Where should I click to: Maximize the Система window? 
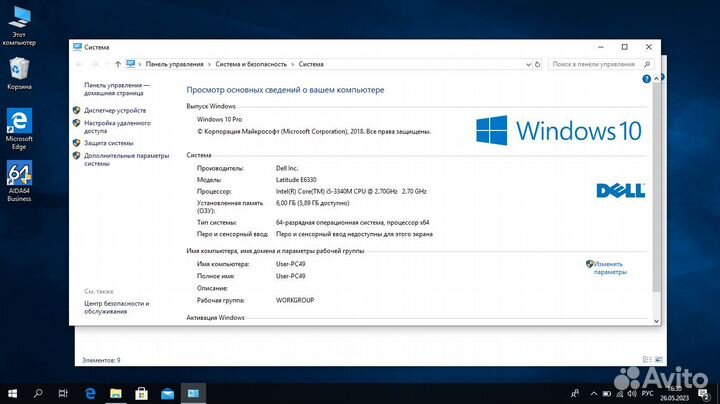click(624, 47)
